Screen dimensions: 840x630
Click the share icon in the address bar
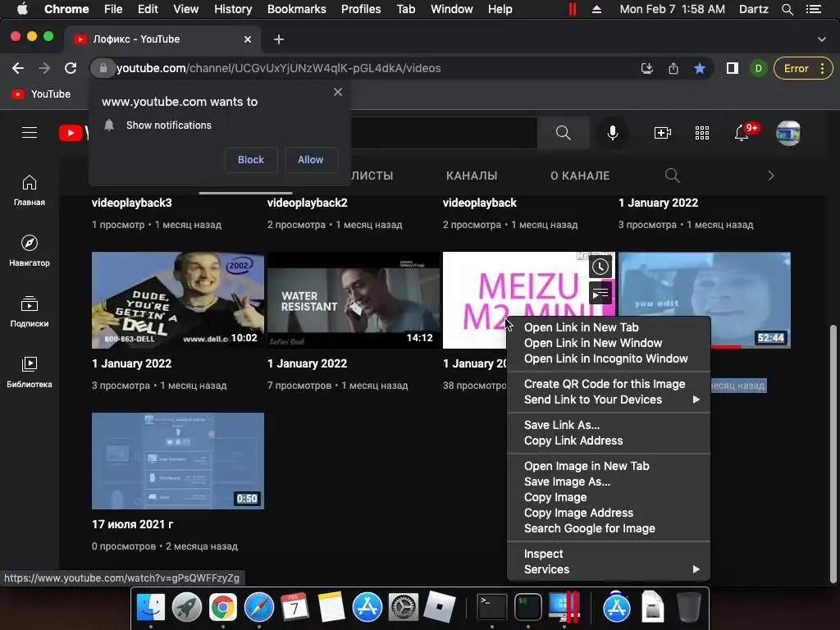coord(673,68)
